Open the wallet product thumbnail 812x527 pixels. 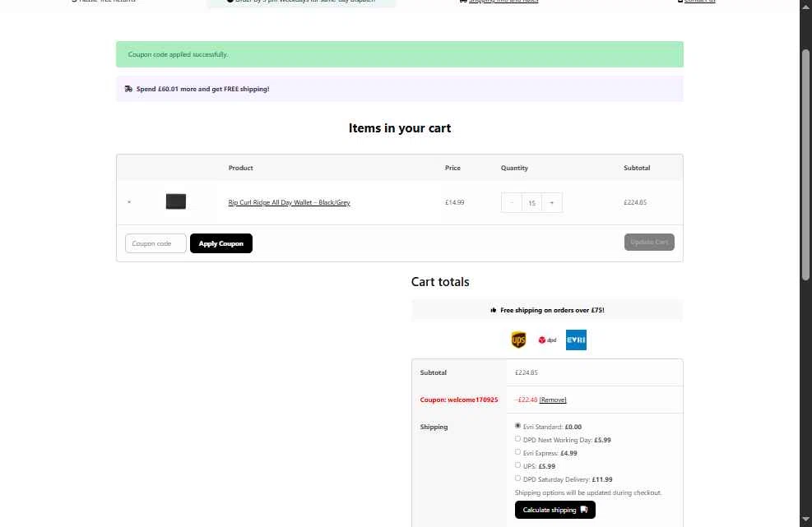click(175, 201)
